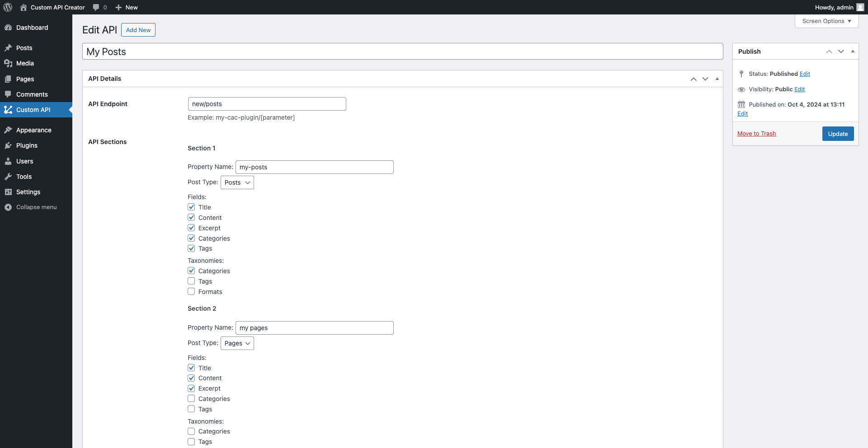Image resolution: width=868 pixels, height=448 pixels.
Task: Click Move to Trash link
Action: tap(756, 134)
